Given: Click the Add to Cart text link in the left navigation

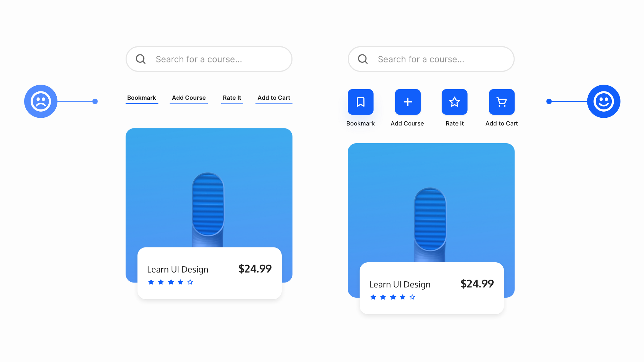Looking at the screenshot, I should [273, 98].
